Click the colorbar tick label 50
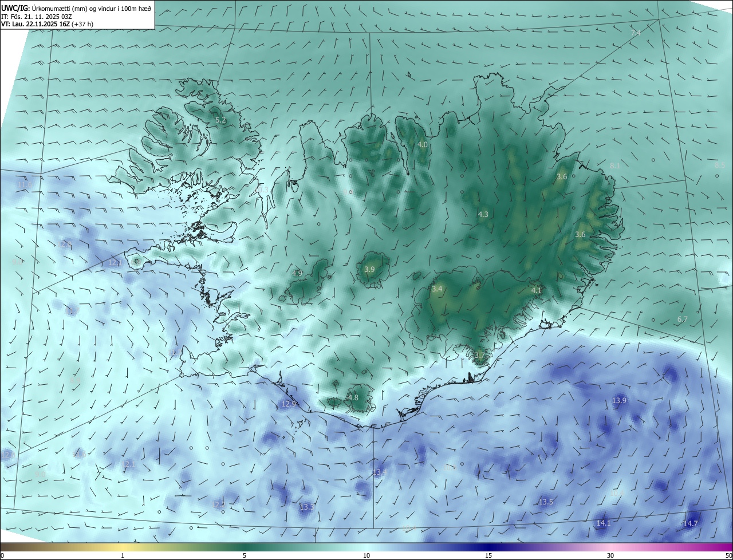733x560 pixels. pyautogui.click(x=728, y=555)
